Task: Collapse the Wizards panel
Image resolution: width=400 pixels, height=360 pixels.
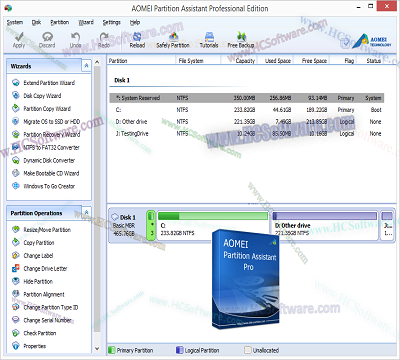Action: [x=86, y=66]
